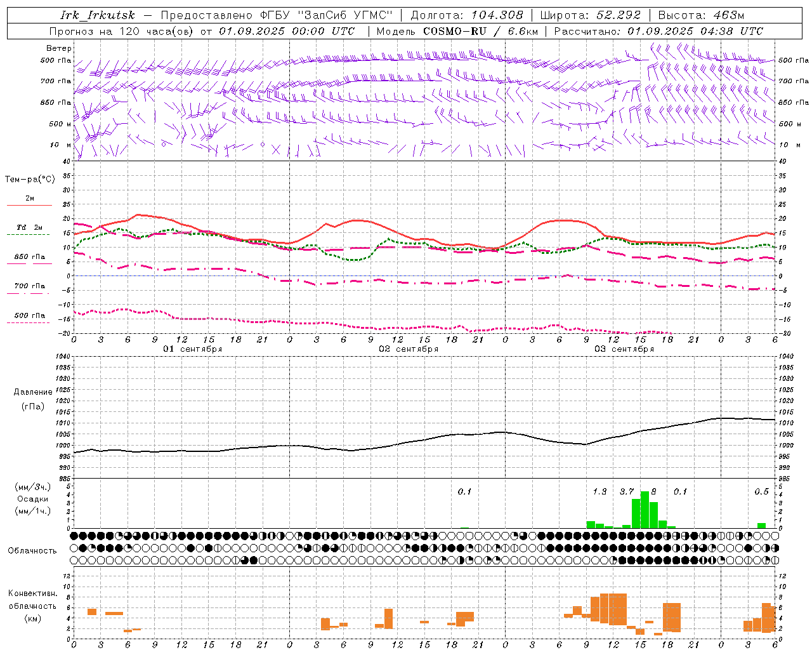Click the Td 2м legend label
The height and width of the screenshot is (650, 812).
pos(29,227)
